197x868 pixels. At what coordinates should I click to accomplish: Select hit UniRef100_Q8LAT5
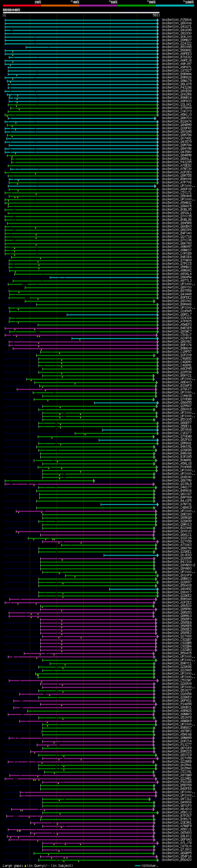tap(176, 84)
